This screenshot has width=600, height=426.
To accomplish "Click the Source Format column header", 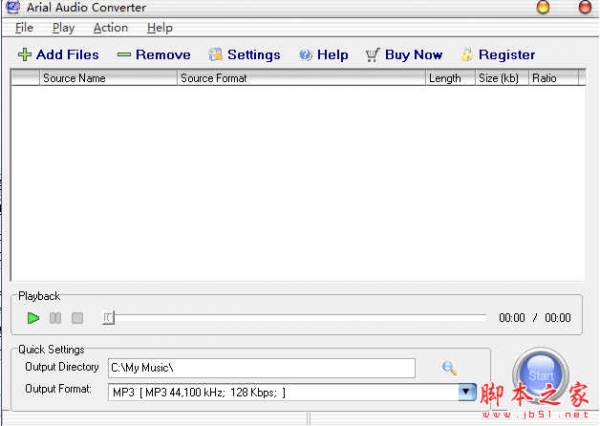I will tap(302, 78).
